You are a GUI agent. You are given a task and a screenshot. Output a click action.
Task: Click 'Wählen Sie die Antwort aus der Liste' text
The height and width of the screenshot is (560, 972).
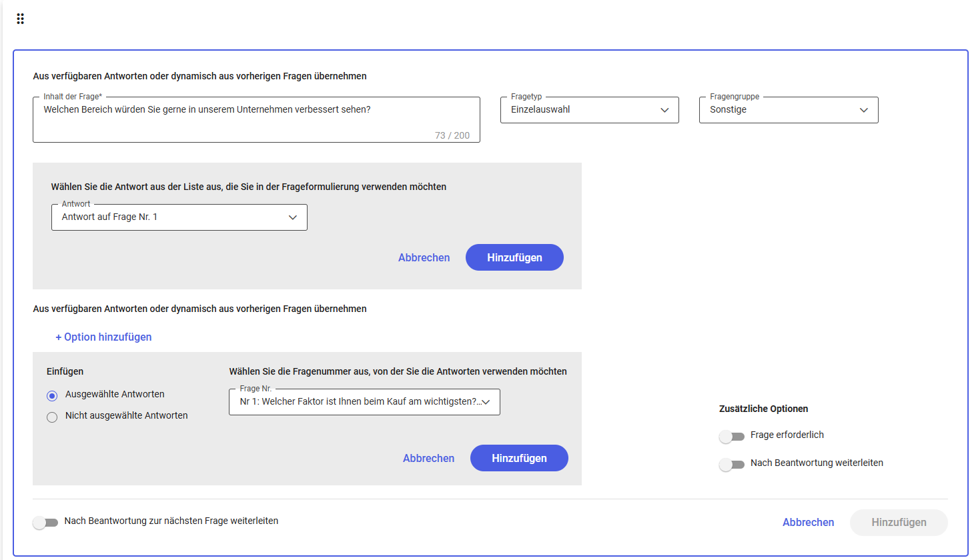click(x=248, y=187)
